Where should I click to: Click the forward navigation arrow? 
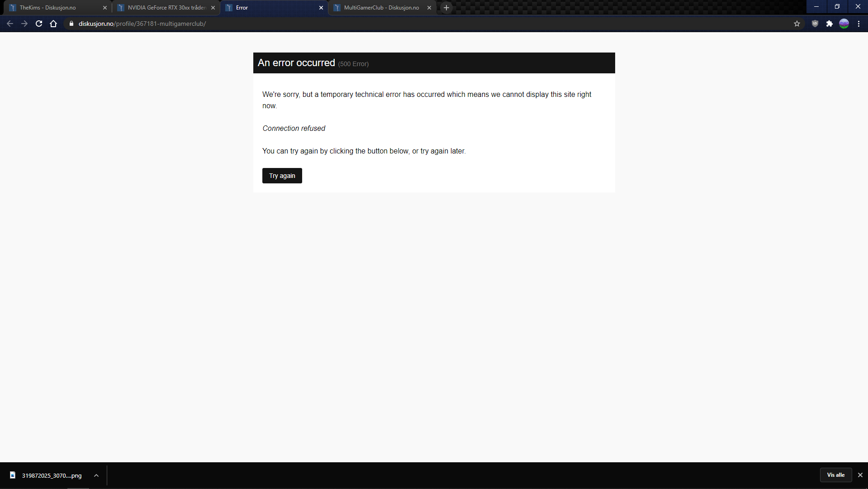pyautogui.click(x=24, y=24)
